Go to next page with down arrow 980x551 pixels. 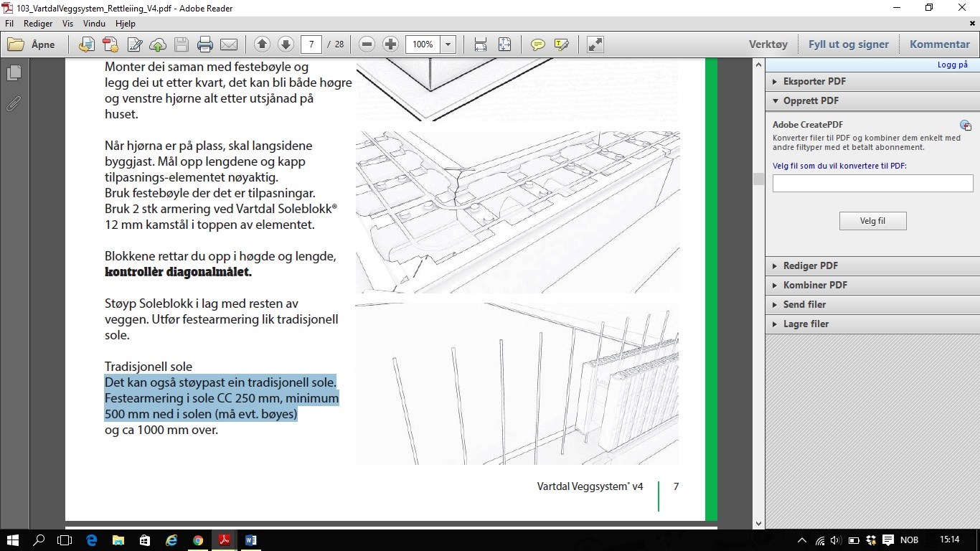286,44
